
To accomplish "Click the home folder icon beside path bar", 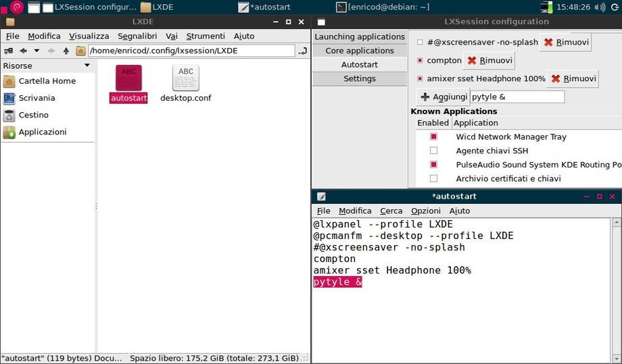I will point(80,51).
